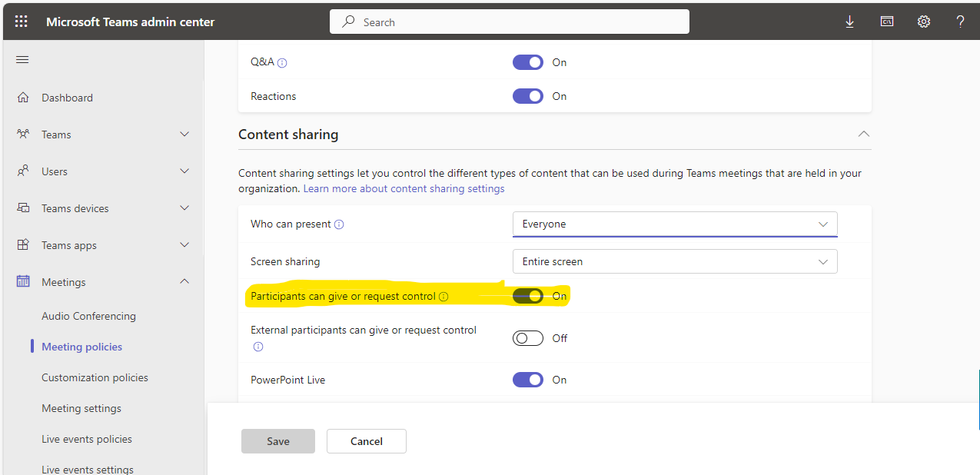Show info icon for External participants control
The width and height of the screenshot is (980, 475).
coord(258,347)
